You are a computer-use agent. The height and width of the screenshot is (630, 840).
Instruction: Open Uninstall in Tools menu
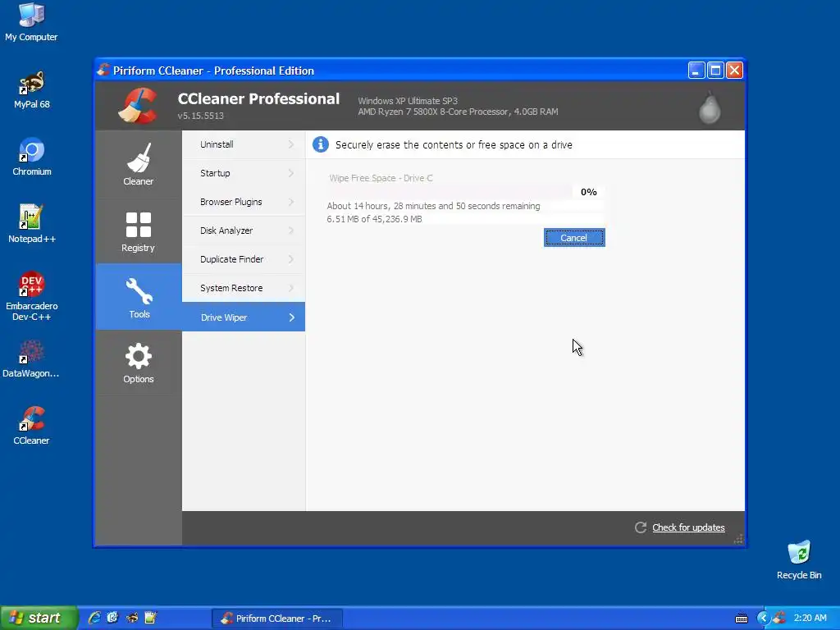(x=244, y=144)
